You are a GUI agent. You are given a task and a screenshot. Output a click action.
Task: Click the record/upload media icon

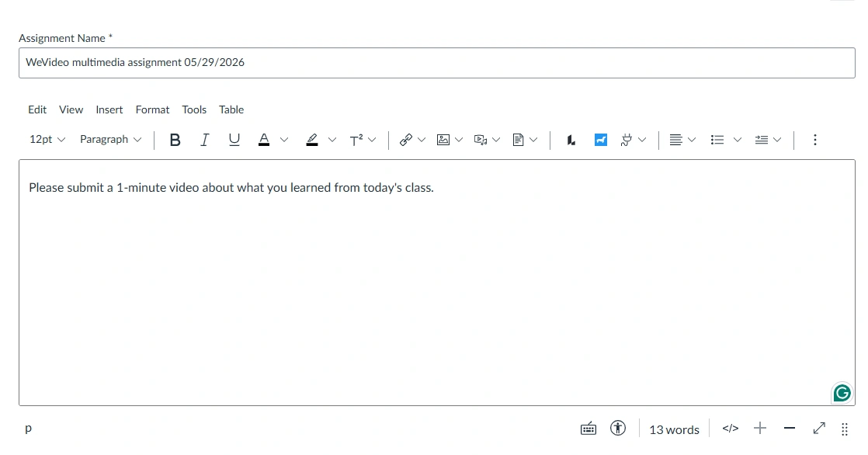(x=481, y=140)
